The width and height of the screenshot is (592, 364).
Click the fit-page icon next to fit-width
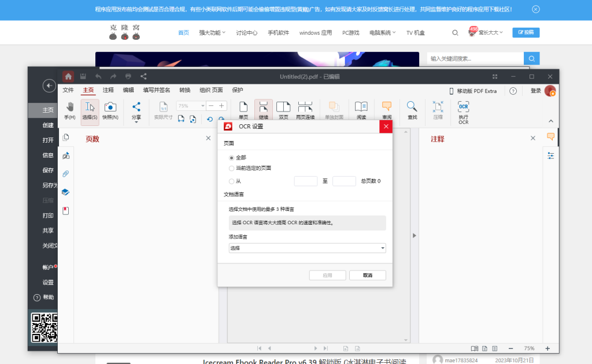(x=193, y=119)
